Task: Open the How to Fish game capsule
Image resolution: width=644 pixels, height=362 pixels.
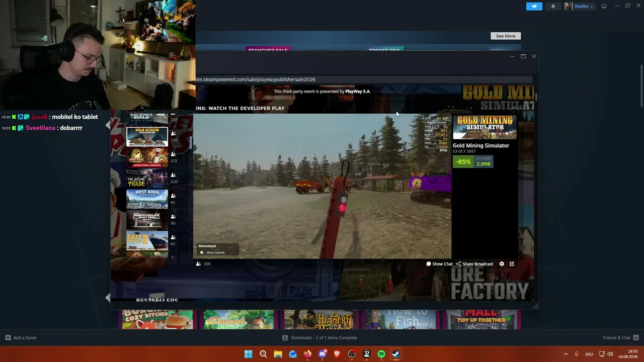Action: (399, 320)
